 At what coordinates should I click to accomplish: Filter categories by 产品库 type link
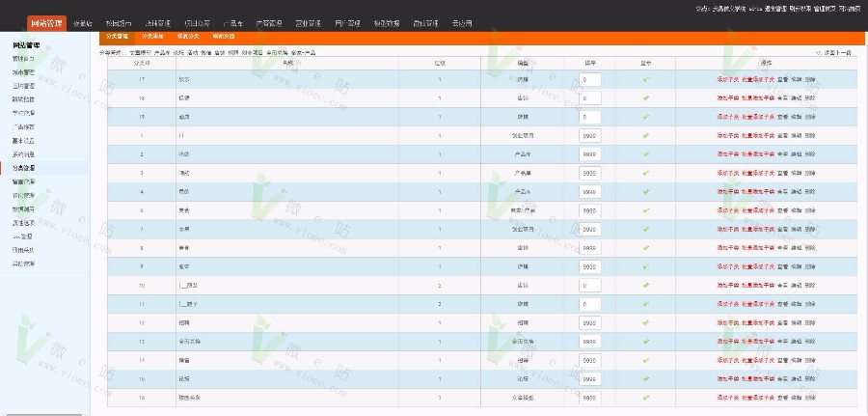coord(162,53)
